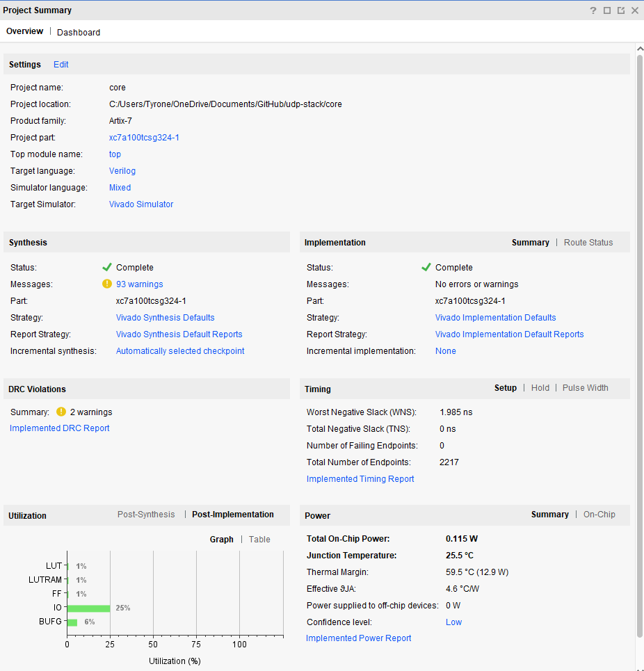Switch Timing to Pulse Width view
Viewport: 644px width, 671px height.
tap(585, 388)
